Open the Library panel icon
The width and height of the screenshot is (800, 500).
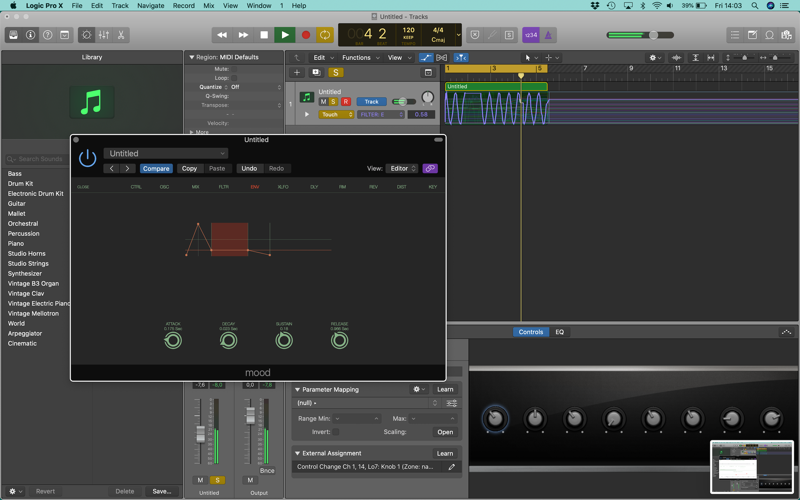coord(14,35)
